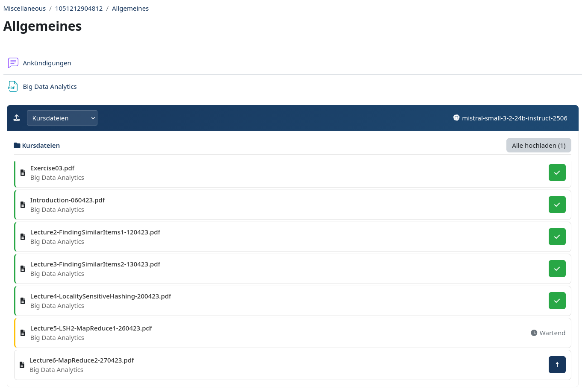Click the CPU chip icon beside the model name
The width and height of the screenshot is (588, 392).
click(x=456, y=117)
